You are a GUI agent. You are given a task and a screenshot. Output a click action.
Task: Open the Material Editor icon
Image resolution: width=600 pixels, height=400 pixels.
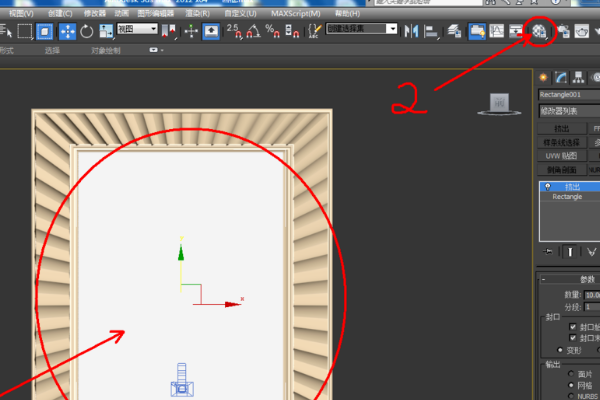click(x=539, y=31)
